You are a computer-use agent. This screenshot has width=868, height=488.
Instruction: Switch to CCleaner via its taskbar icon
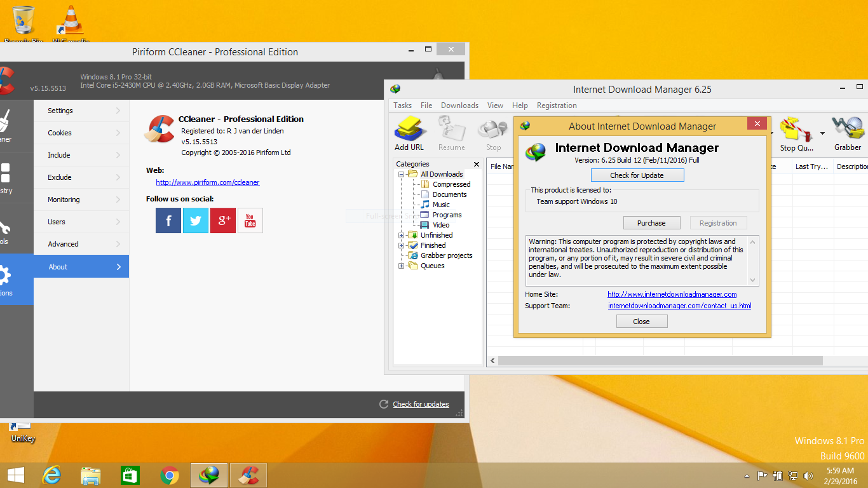(x=248, y=475)
